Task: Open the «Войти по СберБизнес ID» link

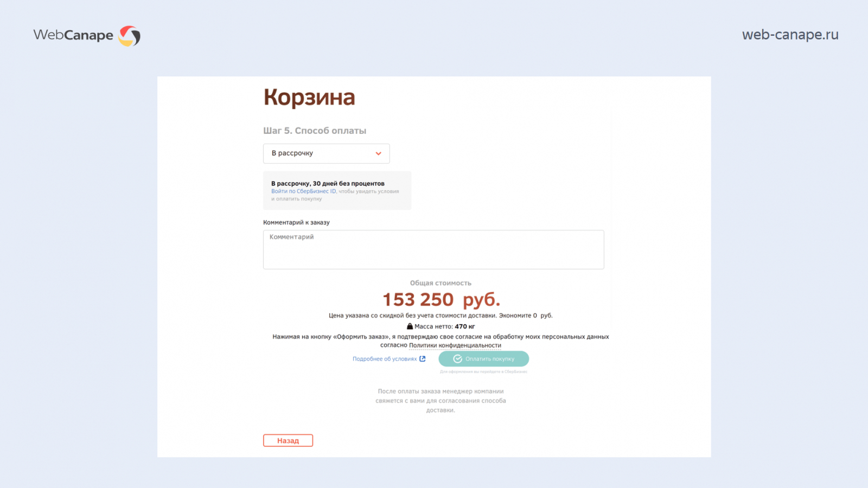Action: 304,191
